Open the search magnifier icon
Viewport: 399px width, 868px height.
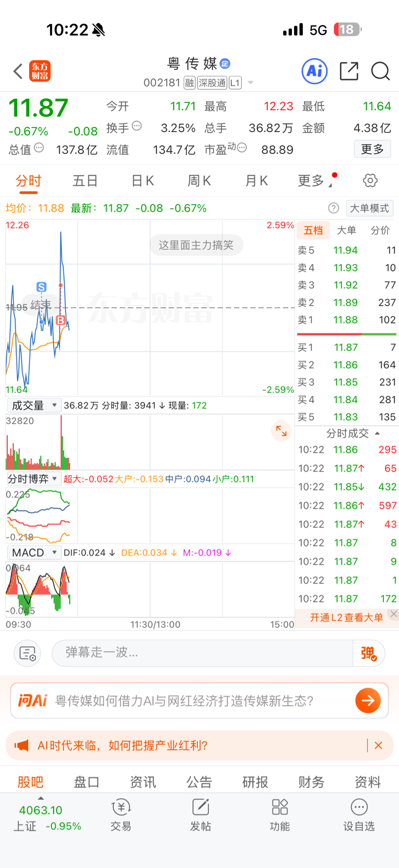click(x=380, y=71)
